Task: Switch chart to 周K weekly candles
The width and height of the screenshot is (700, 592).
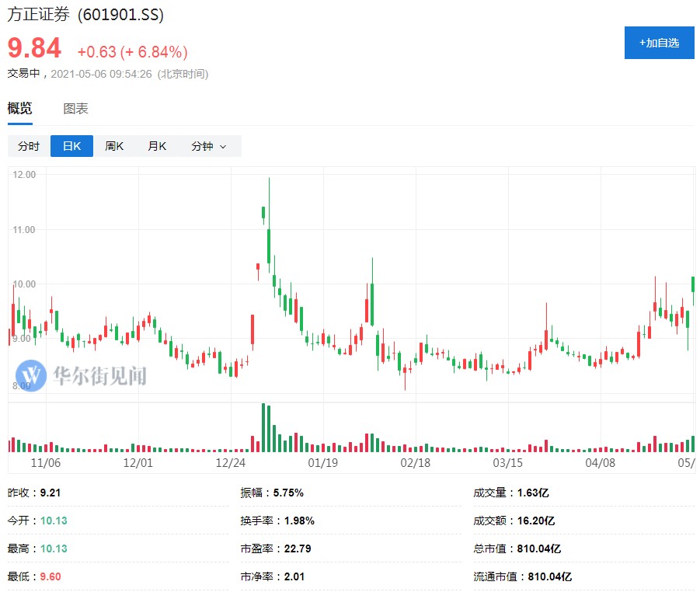Action: tap(114, 146)
